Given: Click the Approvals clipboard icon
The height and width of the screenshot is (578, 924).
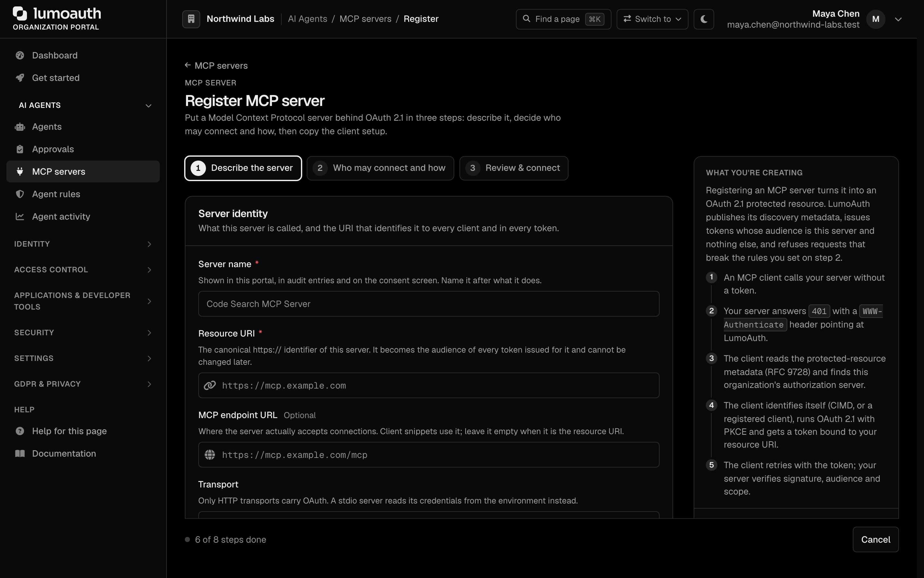Looking at the screenshot, I should click(20, 149).
